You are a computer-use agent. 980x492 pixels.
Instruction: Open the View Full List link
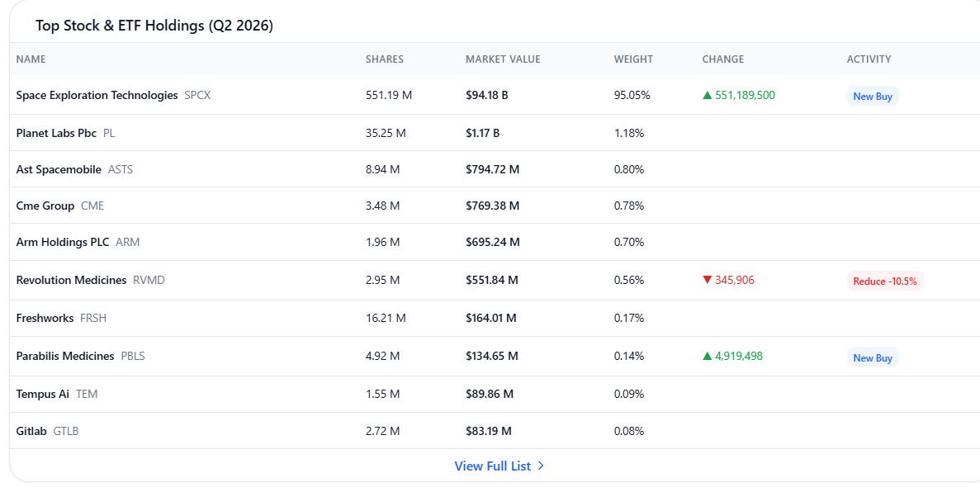pyautogui.click(x=499, y=466)
